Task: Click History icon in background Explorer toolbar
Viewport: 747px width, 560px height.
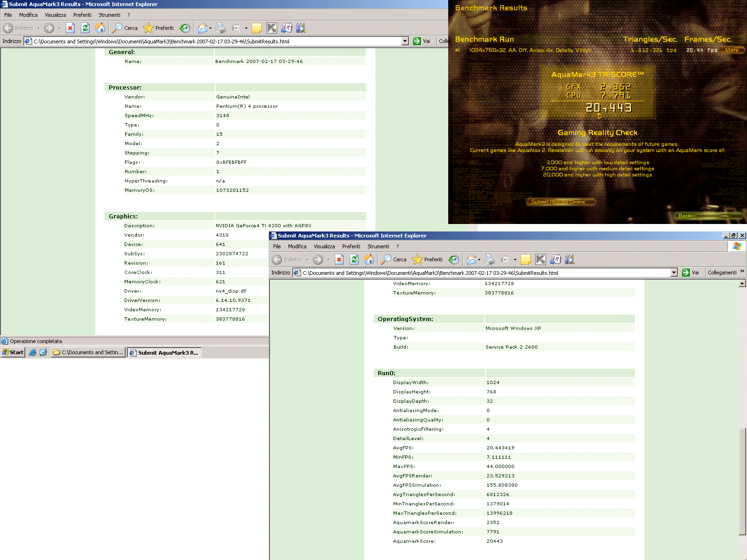Action: point(185,28)
